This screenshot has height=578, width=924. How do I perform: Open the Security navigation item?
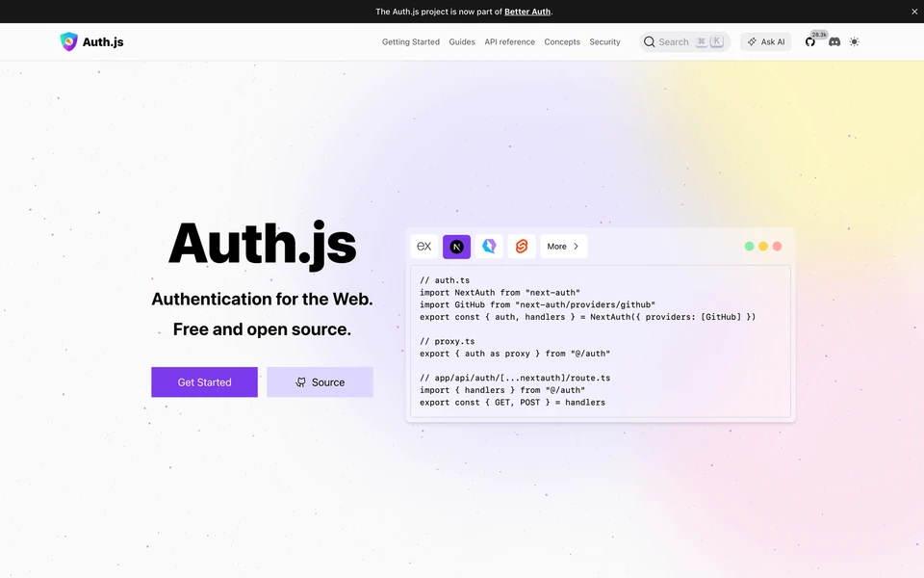point(604,41)
